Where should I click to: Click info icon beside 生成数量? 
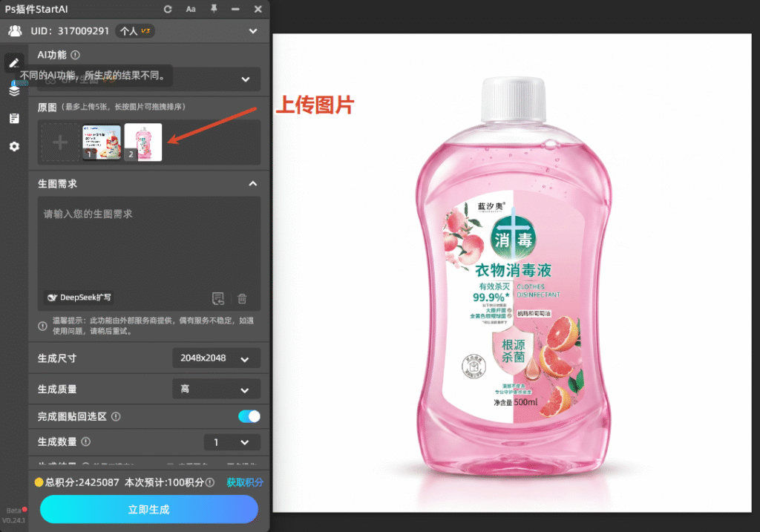(86, 442)
